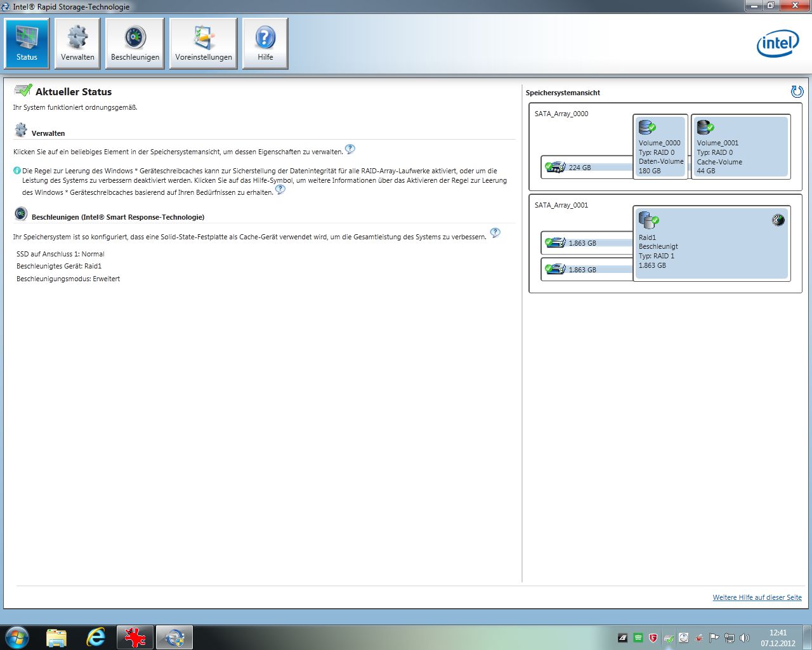This screenshot has width=812, height=650.
Task: Click 'SSD auf Anschluss 1: Normal' text
Action: coord(60,254)
